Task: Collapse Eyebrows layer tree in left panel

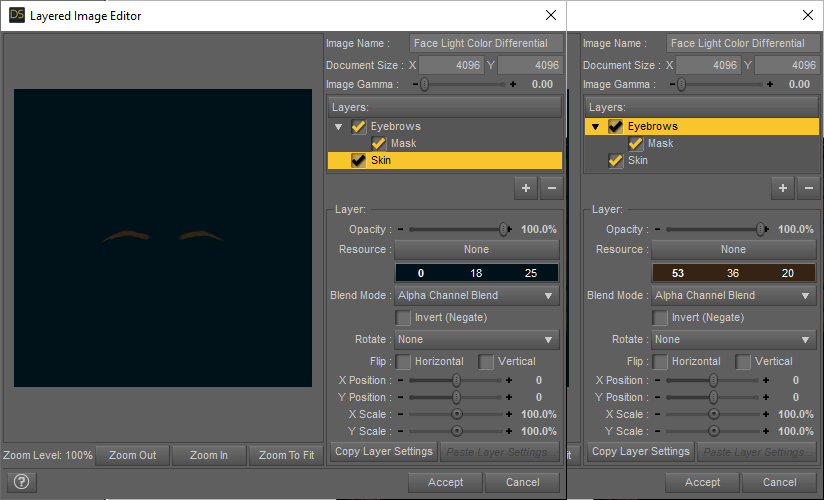Action: (338, 127)
